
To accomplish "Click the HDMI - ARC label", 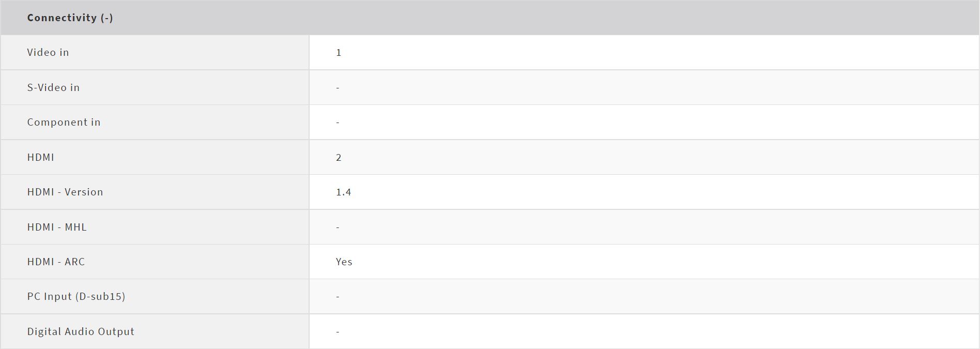I will [56, 262].
